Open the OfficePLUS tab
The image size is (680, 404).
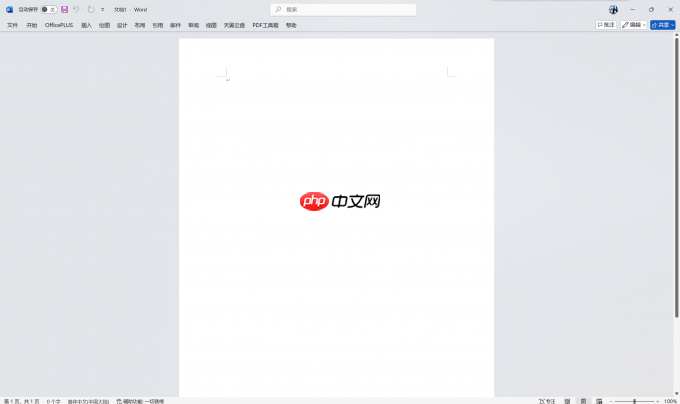(x=59, y=25)
